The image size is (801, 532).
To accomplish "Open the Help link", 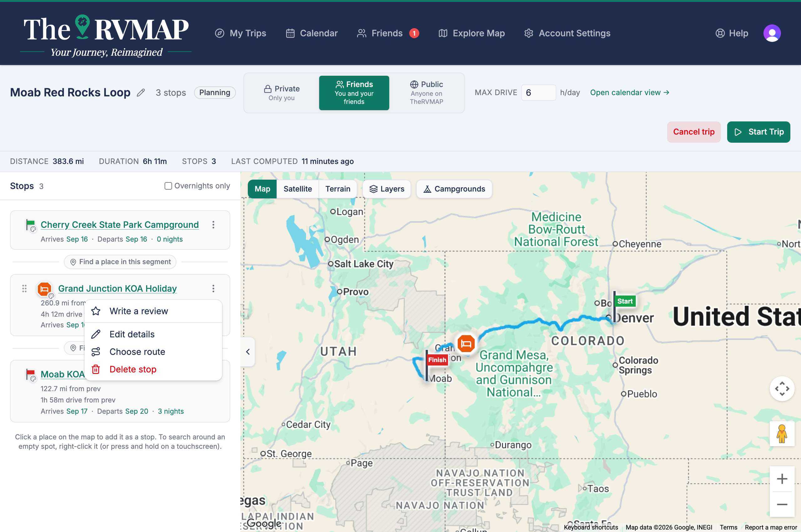I will [732, 33].
